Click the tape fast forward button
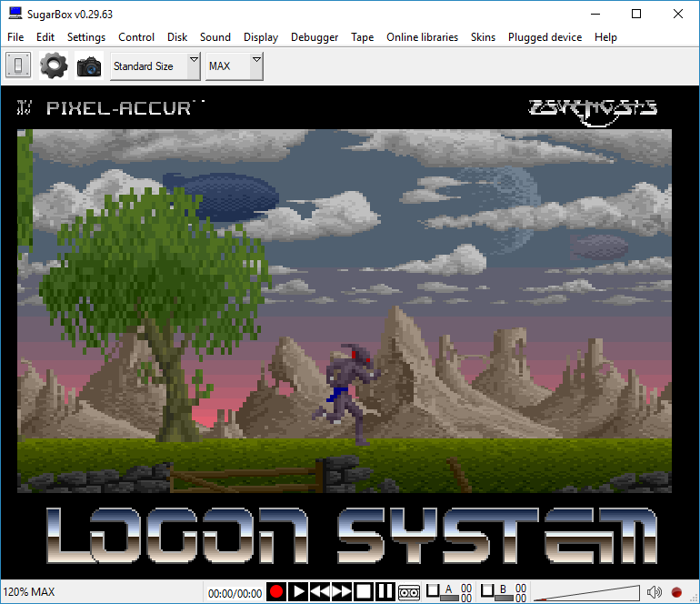The height and width of the screenshot is (604, 700). pos(342,592)
